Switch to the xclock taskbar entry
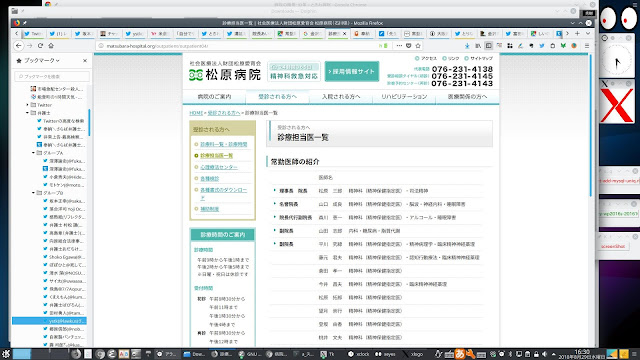 coord(359,354)
